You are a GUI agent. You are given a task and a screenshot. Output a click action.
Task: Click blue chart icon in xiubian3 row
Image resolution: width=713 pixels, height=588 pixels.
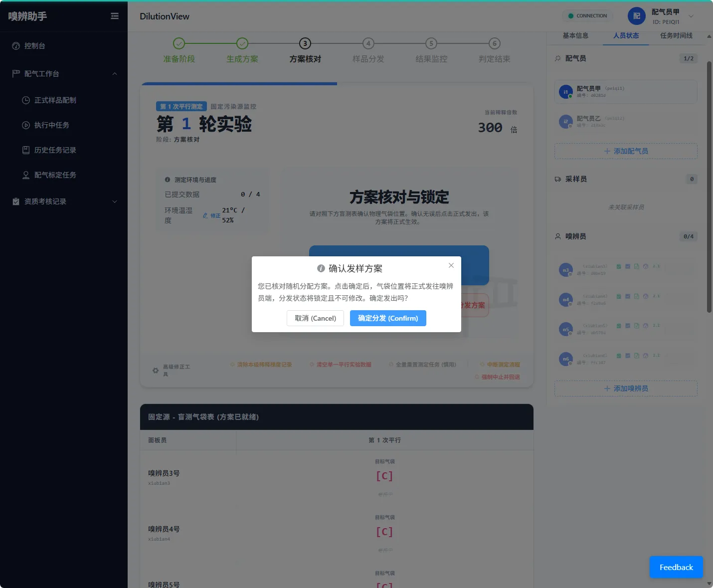(628, 266)
